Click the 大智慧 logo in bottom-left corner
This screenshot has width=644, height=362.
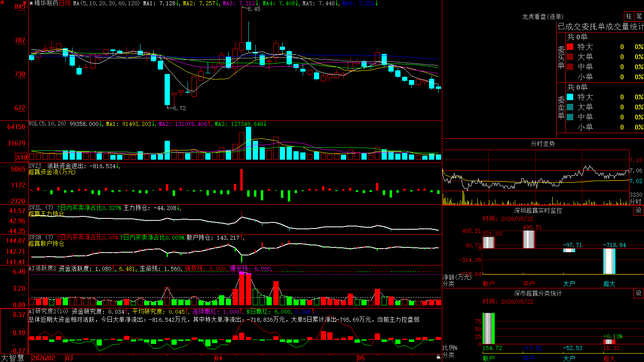point(12,358)
